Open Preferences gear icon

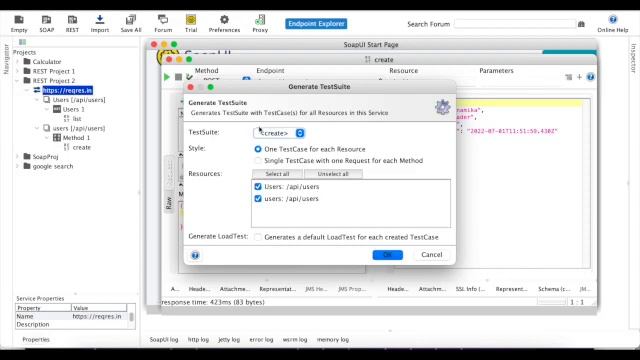pyautogui.click(x=224, y=24)
